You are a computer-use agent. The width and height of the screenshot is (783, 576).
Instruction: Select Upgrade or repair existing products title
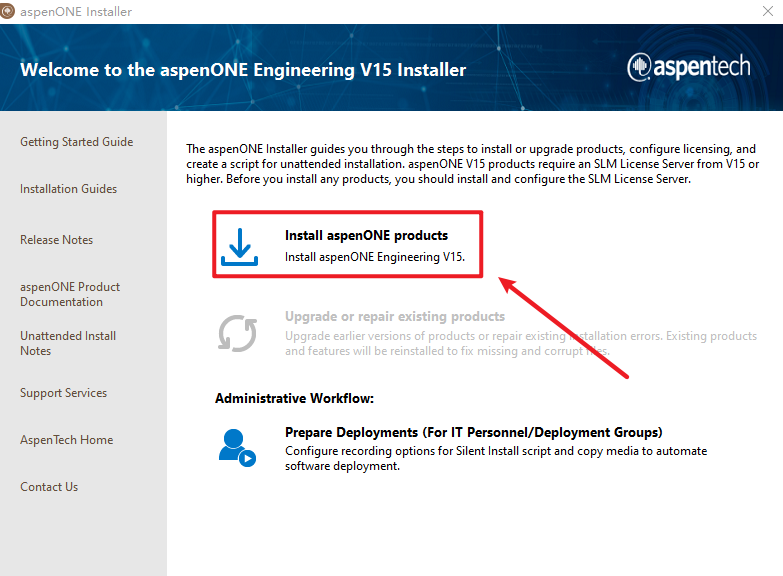(x=395, y=317)
